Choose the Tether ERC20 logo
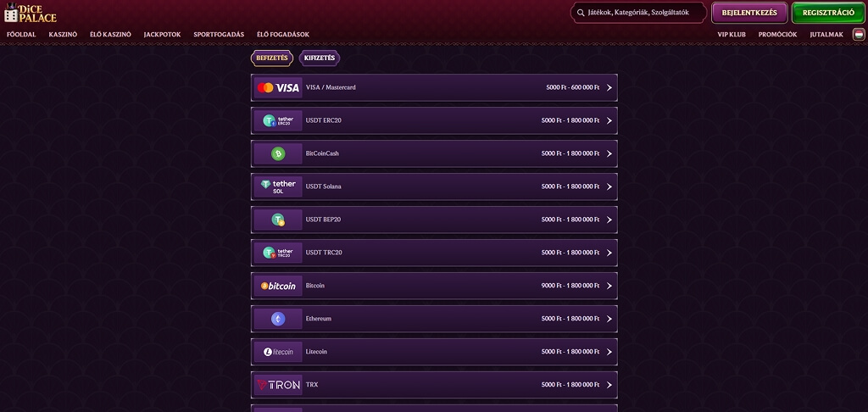The height and width of the screenshot is (412, 868). click(x=278, y=120)
